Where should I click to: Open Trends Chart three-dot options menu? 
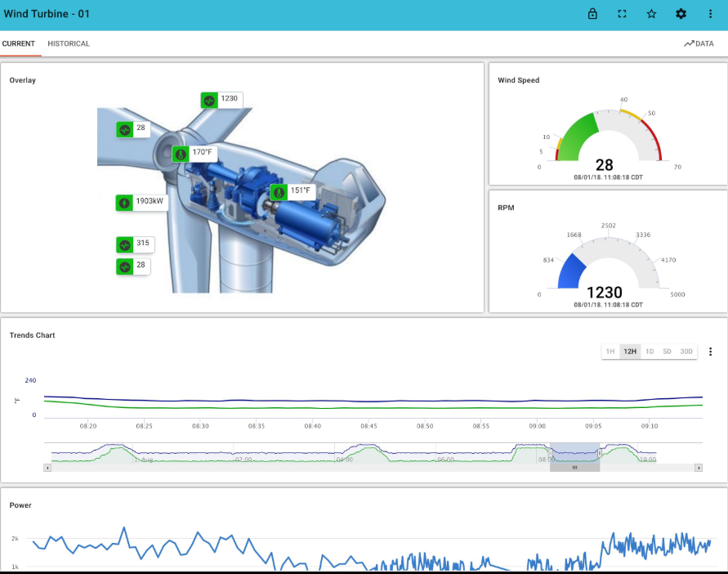pyautogui.click(x=710, y=352)
